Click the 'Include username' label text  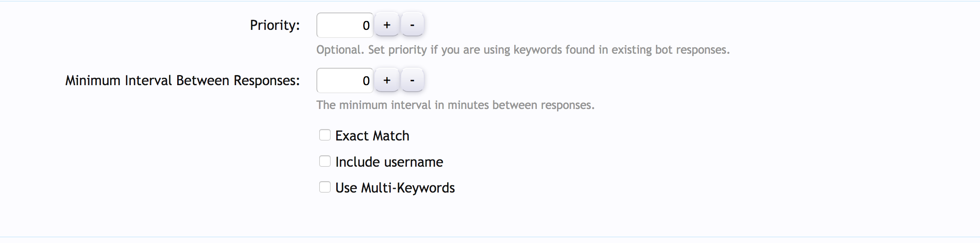coord(389,162)
